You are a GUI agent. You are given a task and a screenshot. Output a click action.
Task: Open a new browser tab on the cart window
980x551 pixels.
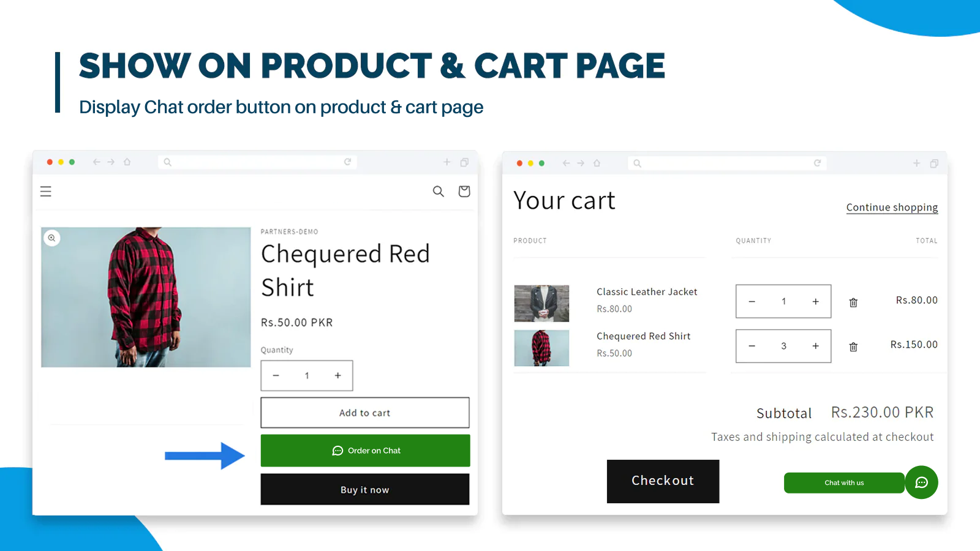pos(916,163)
